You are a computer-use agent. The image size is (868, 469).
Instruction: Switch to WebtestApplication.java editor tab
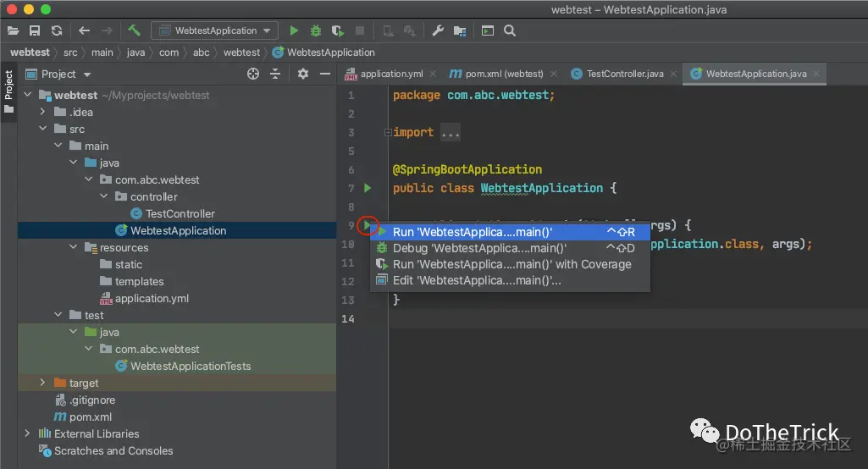tap(756, 74)
